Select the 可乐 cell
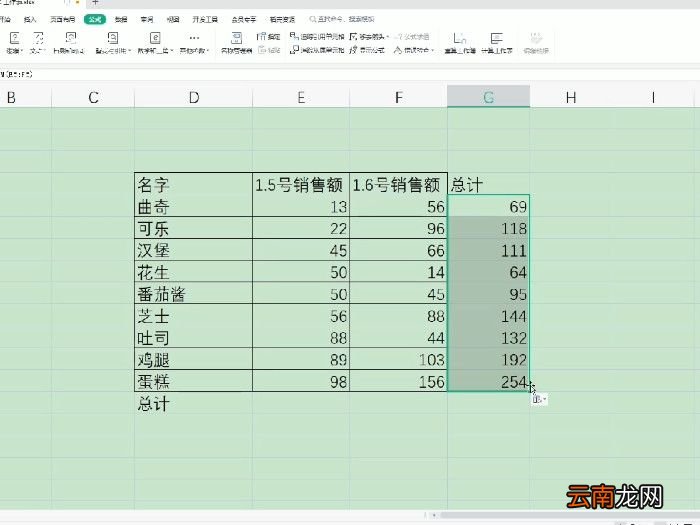 [193, 228]
